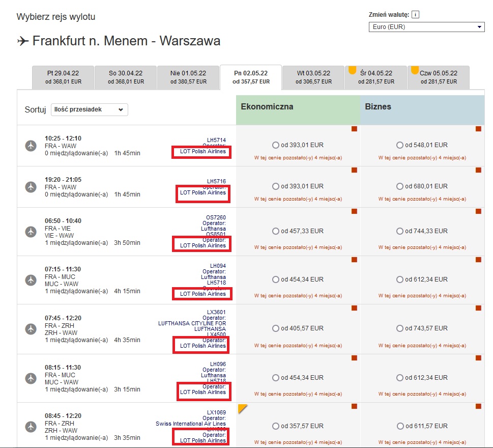Select business fare 548,01 EUR

[x=400, y=145]
